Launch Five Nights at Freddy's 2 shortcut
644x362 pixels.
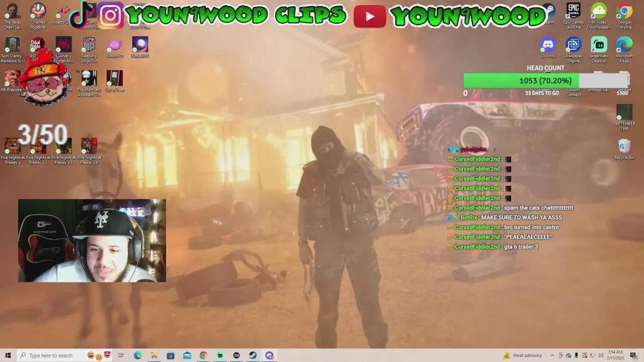(x=38, y=151)
